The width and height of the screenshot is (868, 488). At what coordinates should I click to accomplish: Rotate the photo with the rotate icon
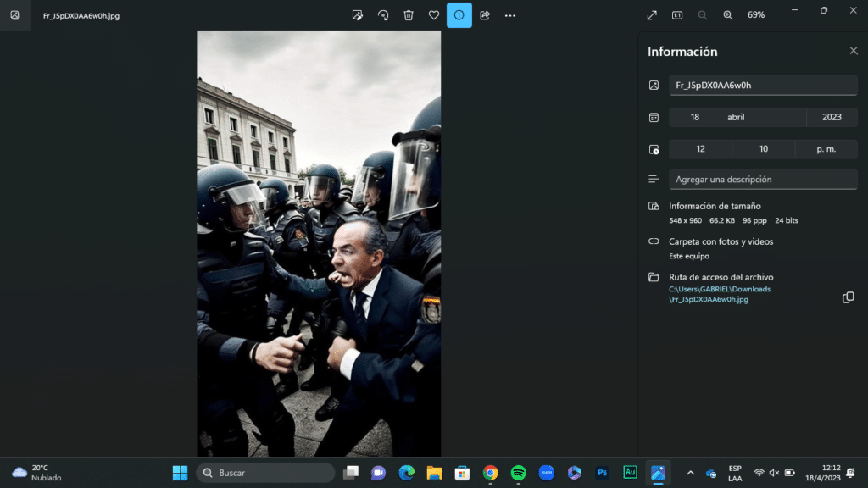click(x=383, y=15)
